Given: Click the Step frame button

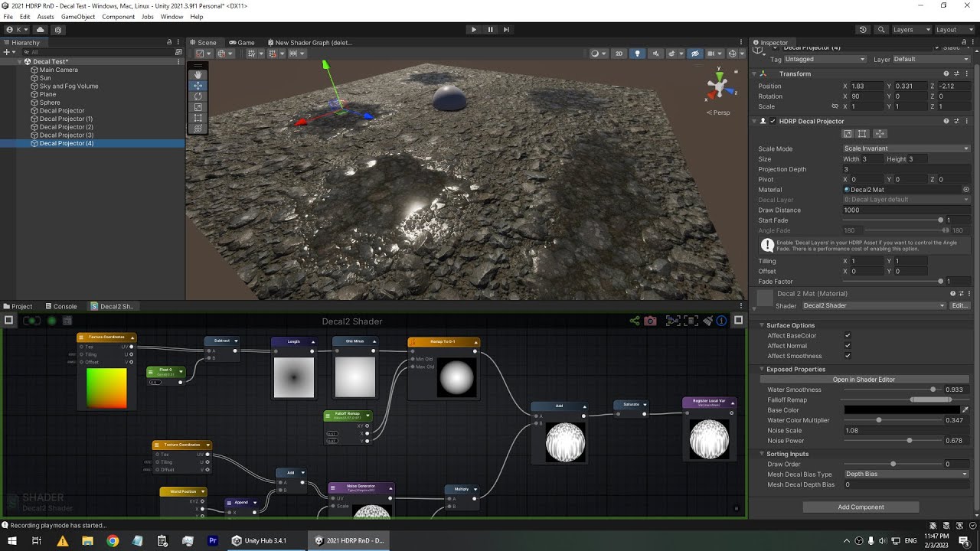Looking at the screenshot, I should pos(507,30).
